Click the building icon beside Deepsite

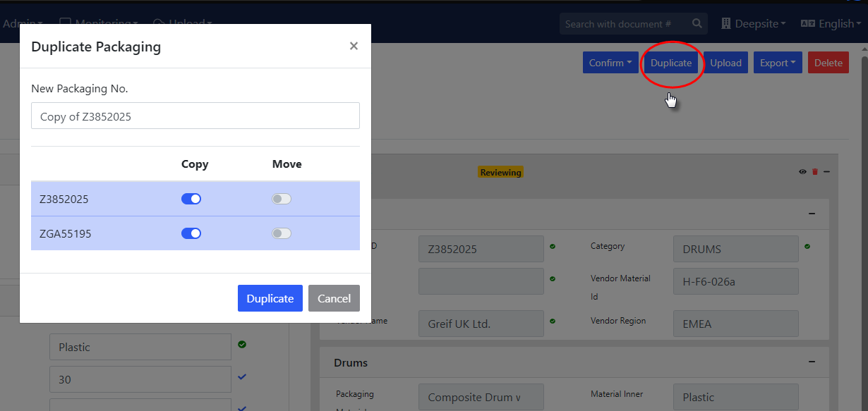pyautogui.click(x=725, y=23)
